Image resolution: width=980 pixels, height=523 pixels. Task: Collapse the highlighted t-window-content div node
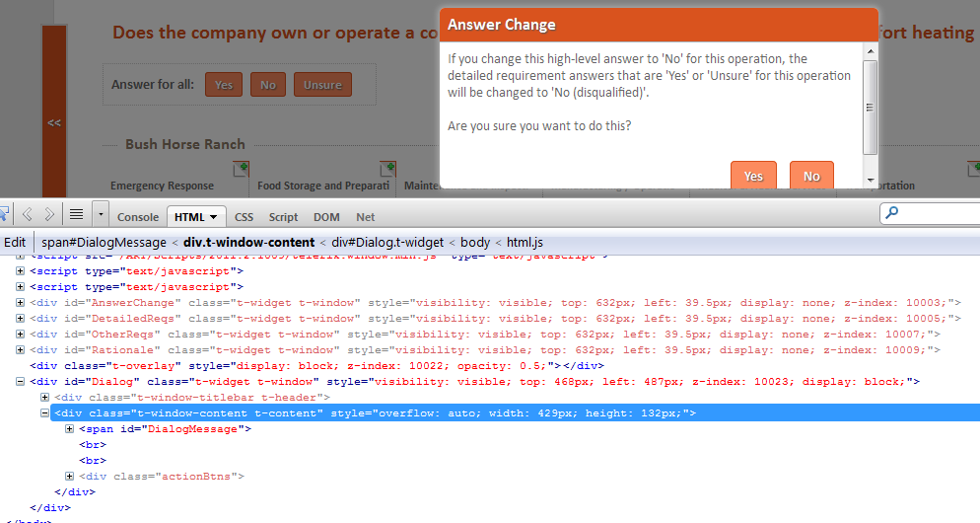click(45, 412)
